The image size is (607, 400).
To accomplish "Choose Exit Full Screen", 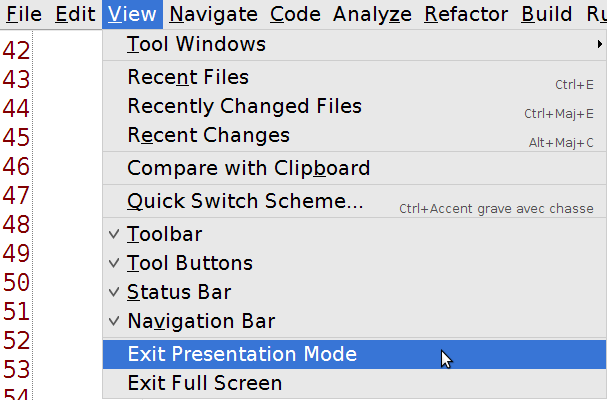I will pos(204,383).
